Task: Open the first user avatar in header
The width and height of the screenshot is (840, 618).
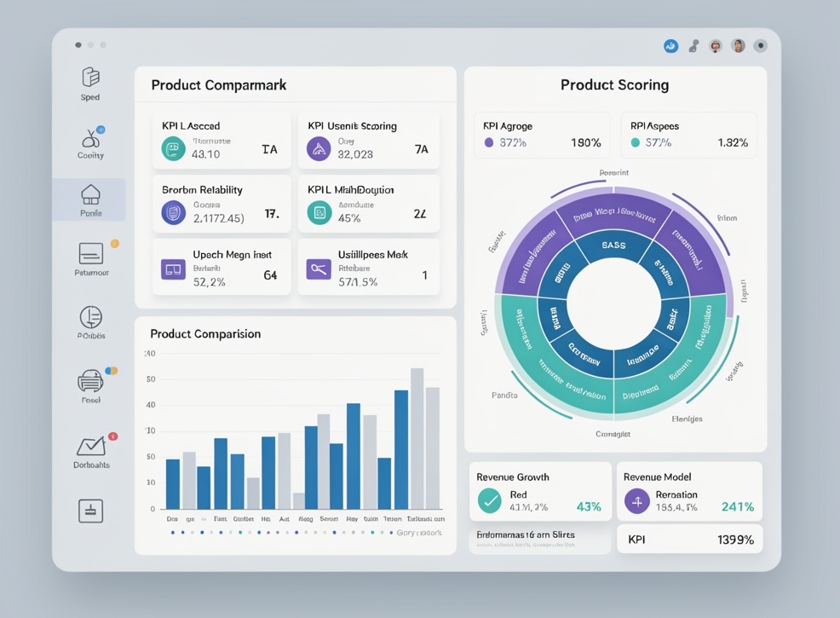Action: coord(715,46)
